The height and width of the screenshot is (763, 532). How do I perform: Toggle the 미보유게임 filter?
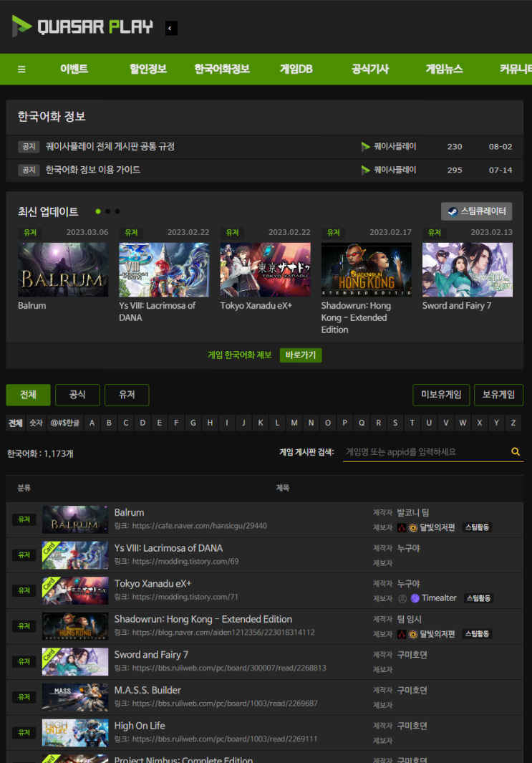(441, 395)
